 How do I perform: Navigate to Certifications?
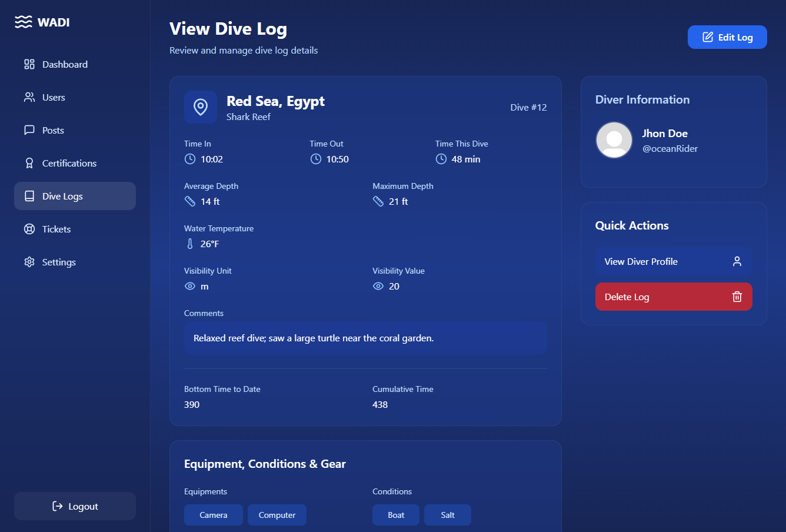[69, 163]
